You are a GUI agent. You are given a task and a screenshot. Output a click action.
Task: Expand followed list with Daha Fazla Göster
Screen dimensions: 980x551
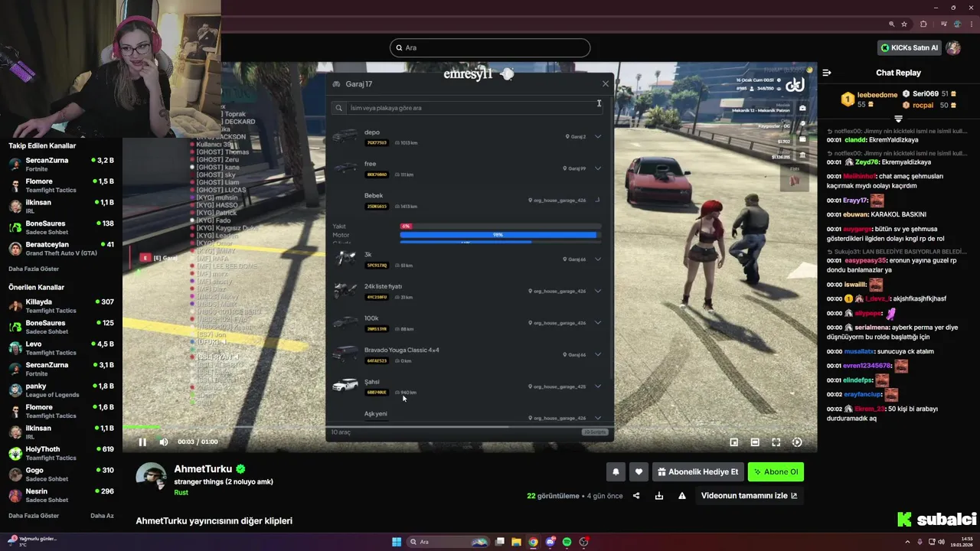(x=34, y=269)
